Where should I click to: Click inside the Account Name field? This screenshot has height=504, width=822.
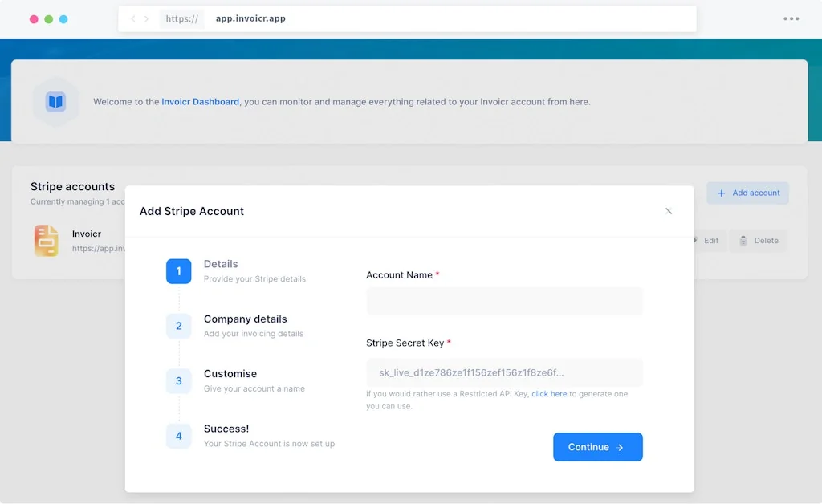point(505,301)
